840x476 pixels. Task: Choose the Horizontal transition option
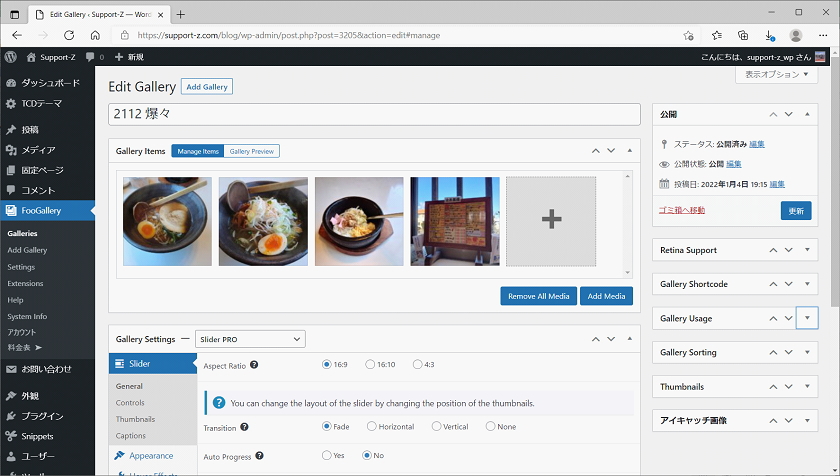click(x=371, y=426)
